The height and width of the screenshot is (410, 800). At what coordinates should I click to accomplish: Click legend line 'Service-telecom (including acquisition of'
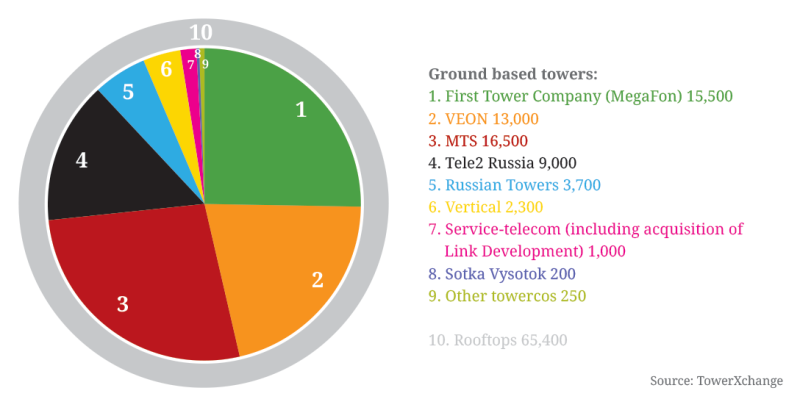pos(586,229)
